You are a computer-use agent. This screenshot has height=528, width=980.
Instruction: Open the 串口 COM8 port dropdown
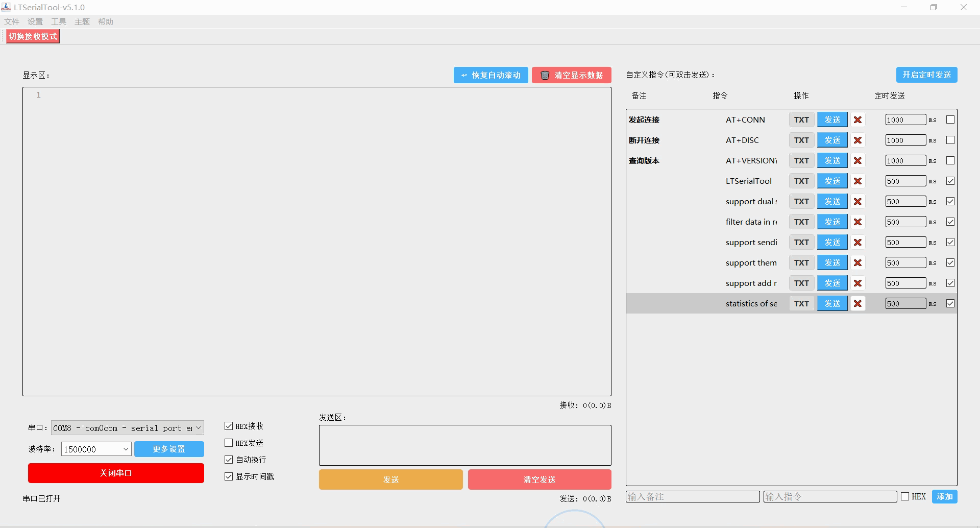(x=128, y=428)
